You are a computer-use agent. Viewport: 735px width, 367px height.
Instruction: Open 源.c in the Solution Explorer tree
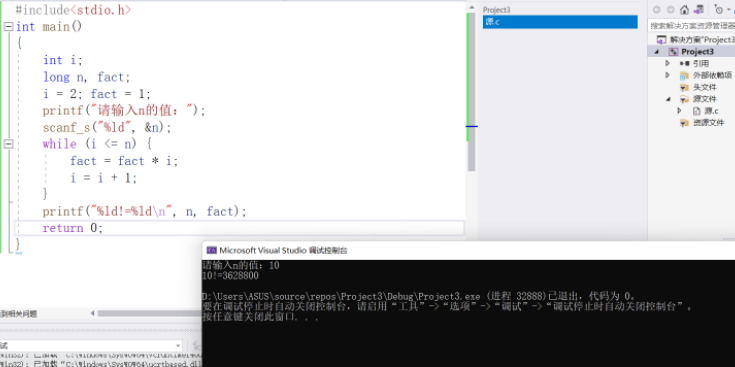point(711,111)
